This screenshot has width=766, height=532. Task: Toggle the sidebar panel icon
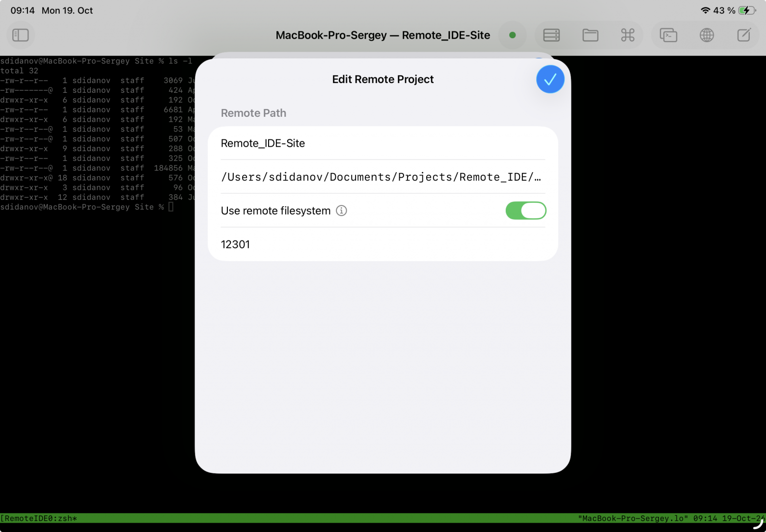(x=20, y=35)
